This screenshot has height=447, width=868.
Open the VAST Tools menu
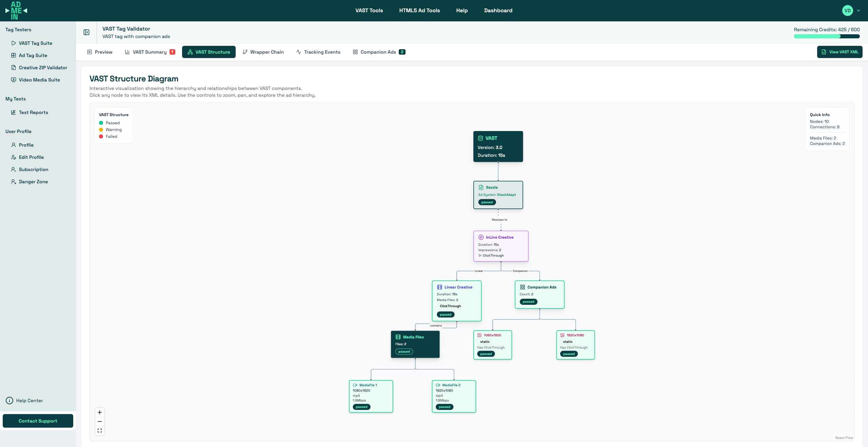point(369,11)
